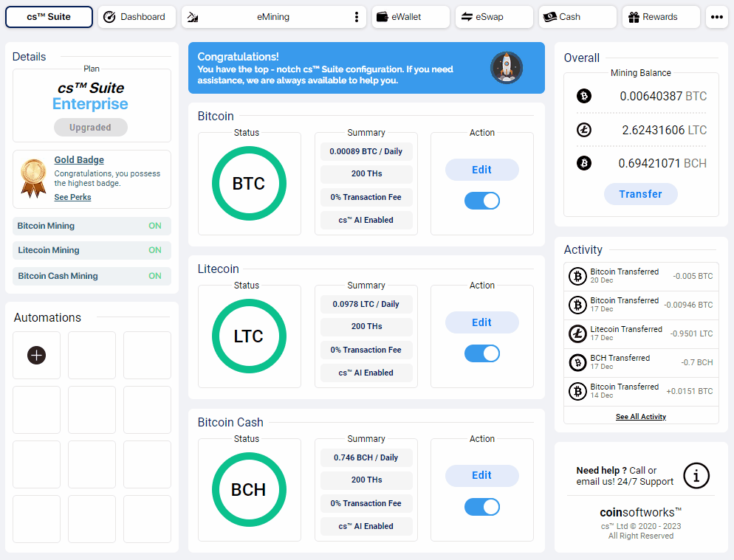Click the Cash banknote icon
The image size is (734, 560).
pos(550,17)
